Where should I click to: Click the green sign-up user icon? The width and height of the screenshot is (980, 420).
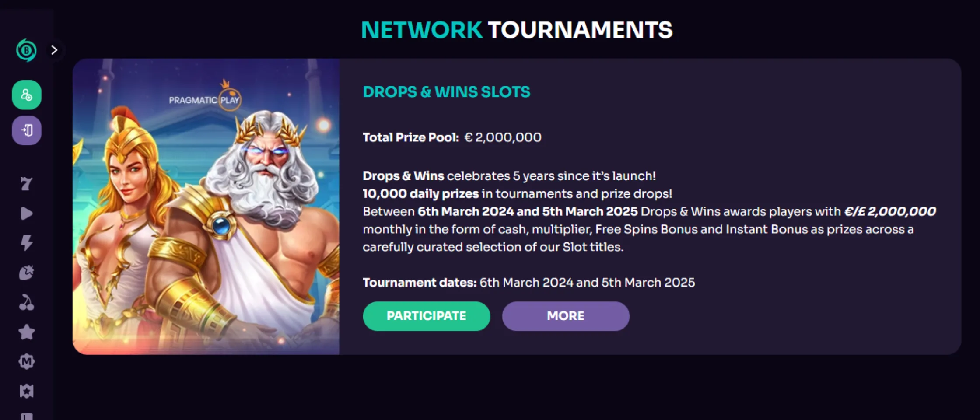point(27,95)
